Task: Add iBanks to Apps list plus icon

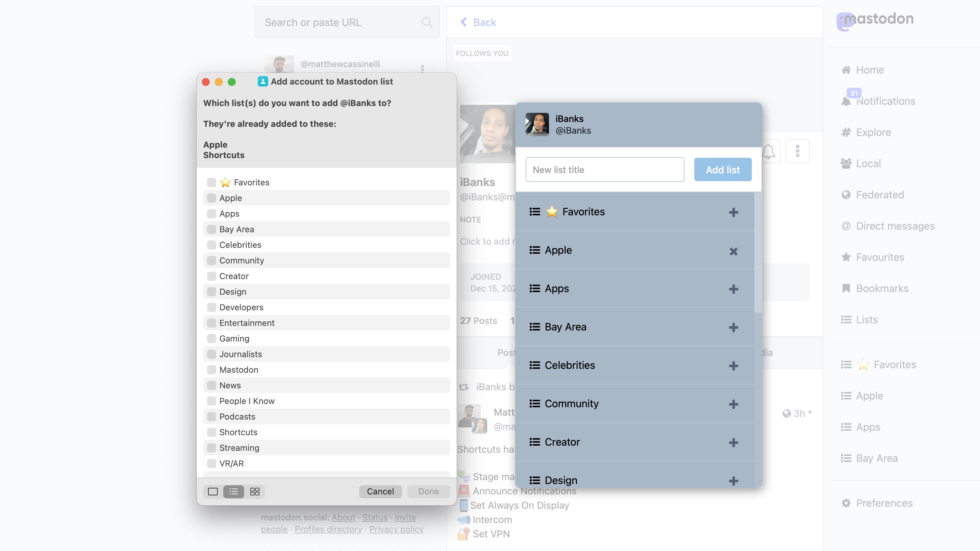Action: click(x=734, y=289)
